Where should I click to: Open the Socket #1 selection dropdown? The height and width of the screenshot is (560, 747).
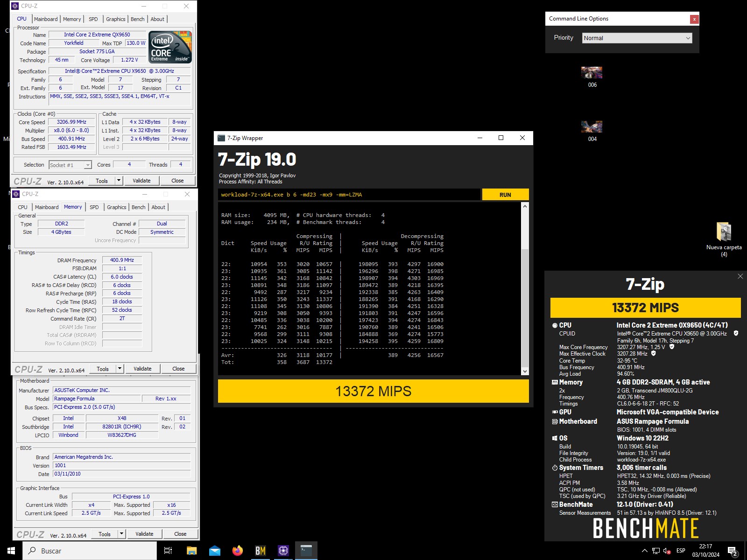tap(70, 165)
